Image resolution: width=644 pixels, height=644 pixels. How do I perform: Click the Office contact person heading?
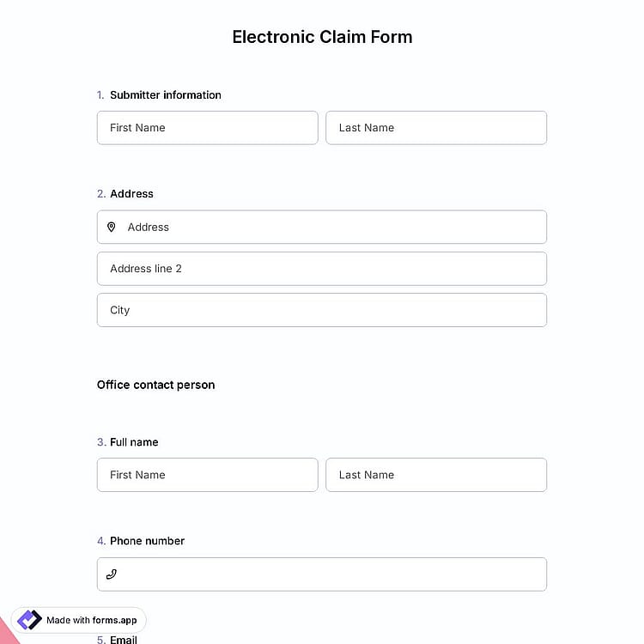155,385
